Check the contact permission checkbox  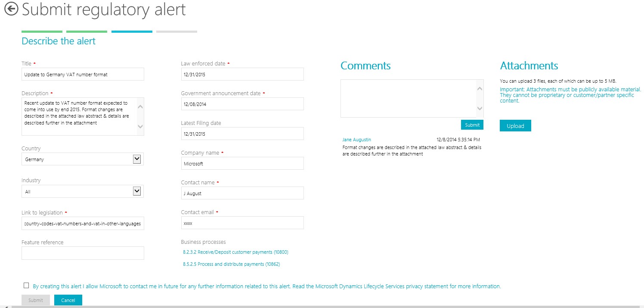point(26,285)
